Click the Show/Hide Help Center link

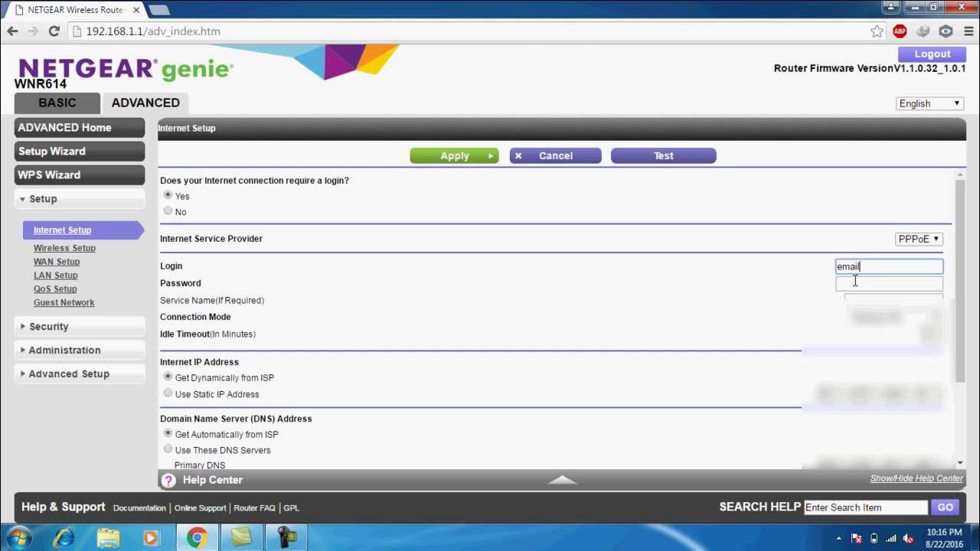pyautogui.click(x=916, y=478)
